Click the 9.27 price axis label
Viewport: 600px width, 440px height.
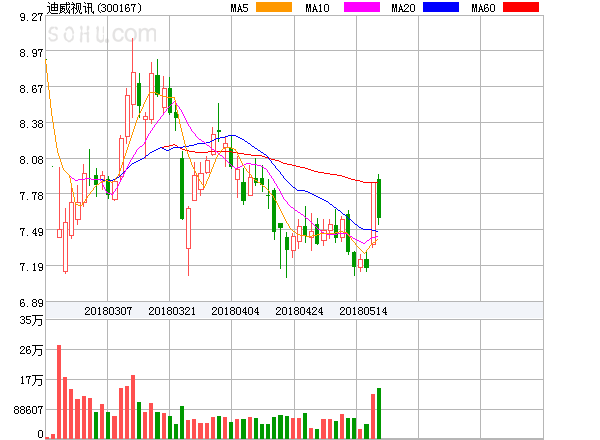[x=31, y=17]
